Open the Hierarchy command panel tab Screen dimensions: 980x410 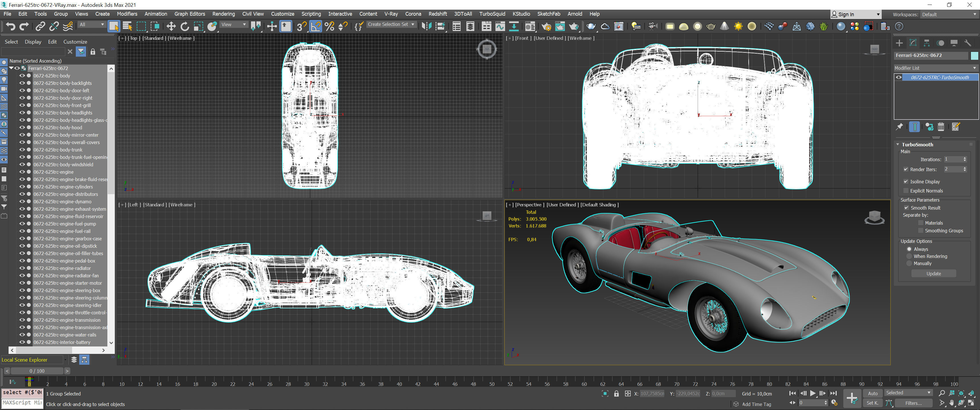pos(926,43)
